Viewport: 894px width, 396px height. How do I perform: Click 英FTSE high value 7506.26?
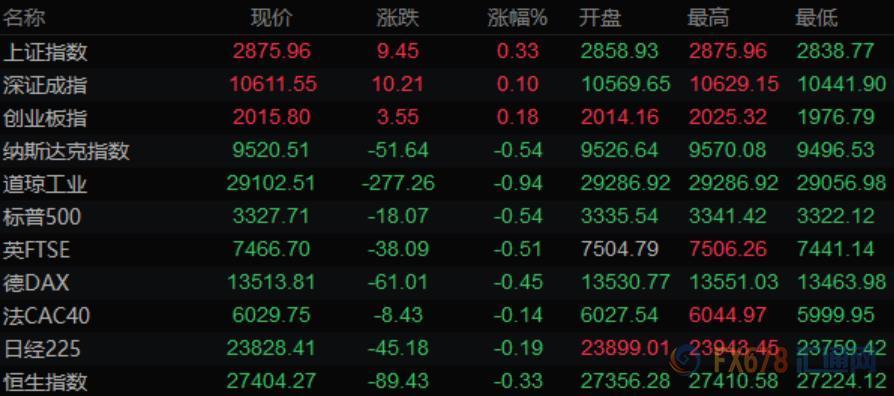[728, 250]
